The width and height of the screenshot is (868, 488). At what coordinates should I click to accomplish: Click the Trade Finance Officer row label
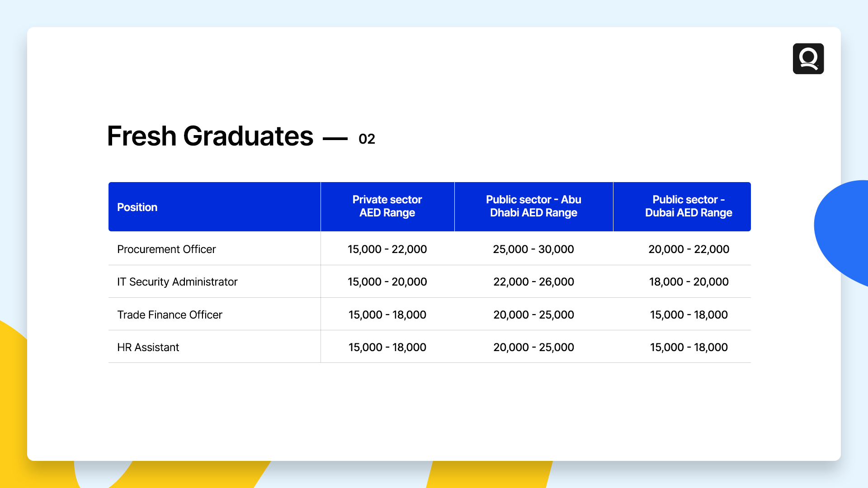(170, 315)
